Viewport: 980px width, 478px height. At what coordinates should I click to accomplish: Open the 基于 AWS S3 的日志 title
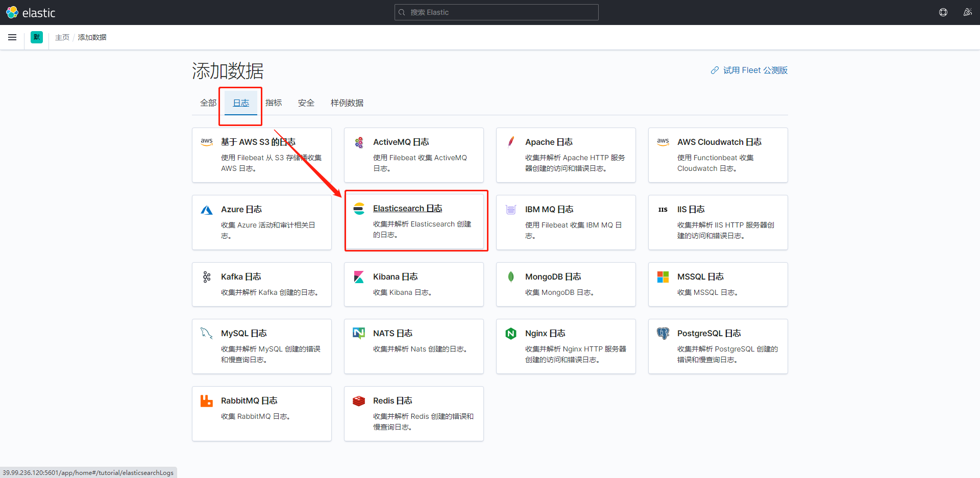pos(258,142)
